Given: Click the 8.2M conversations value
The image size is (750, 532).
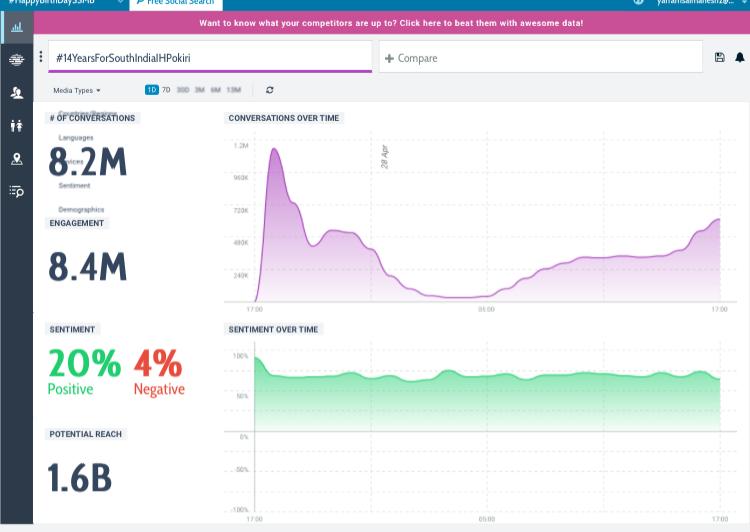Looking at the screenshot, I should coord(88,162).
